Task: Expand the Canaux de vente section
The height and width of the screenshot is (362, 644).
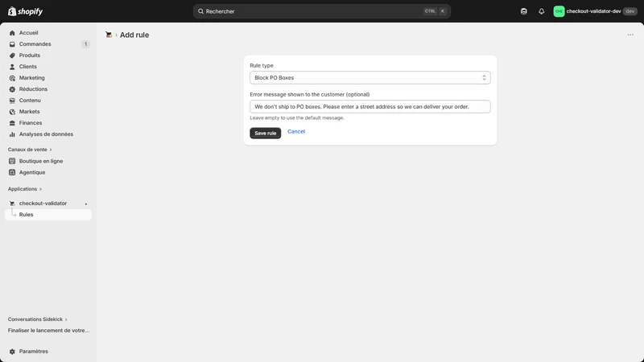Action: pyautogui.click(x=30, y=150)
